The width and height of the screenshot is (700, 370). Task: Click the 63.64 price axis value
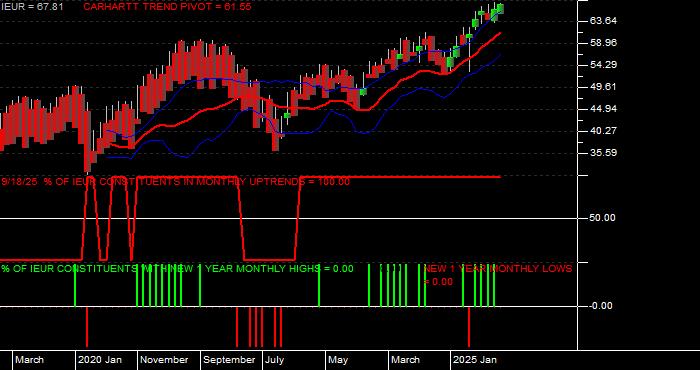pos(603,21)
